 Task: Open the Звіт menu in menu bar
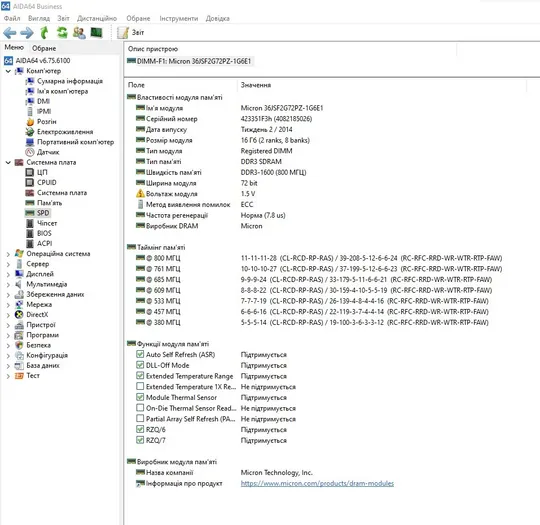click(x=63, y=18)
